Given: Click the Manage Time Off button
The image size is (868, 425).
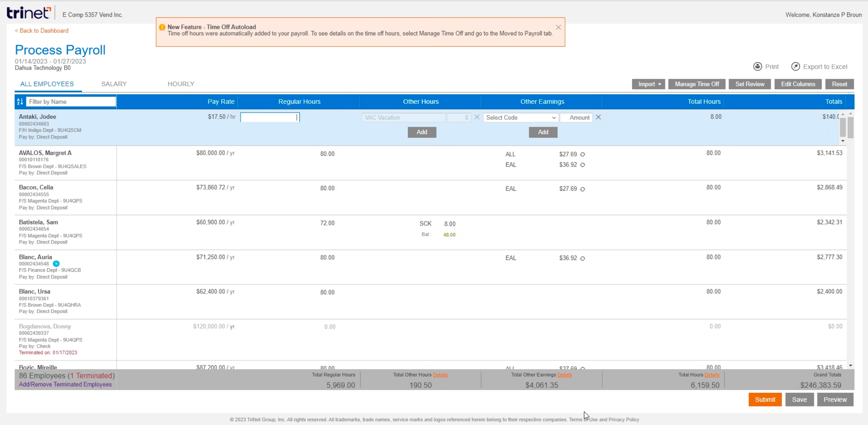Looking at the screenshot, I should 697,84.
